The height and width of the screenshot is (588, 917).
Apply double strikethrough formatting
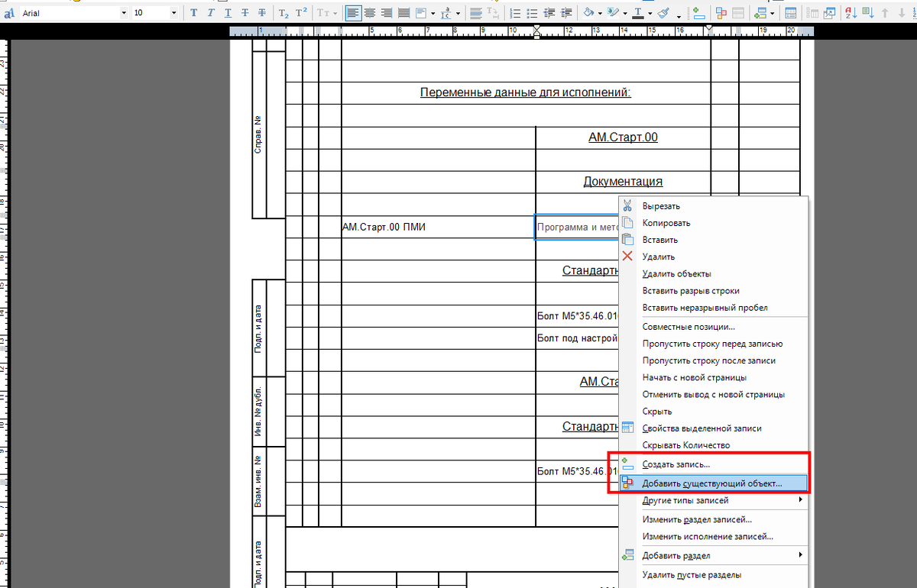pos(262,13)
